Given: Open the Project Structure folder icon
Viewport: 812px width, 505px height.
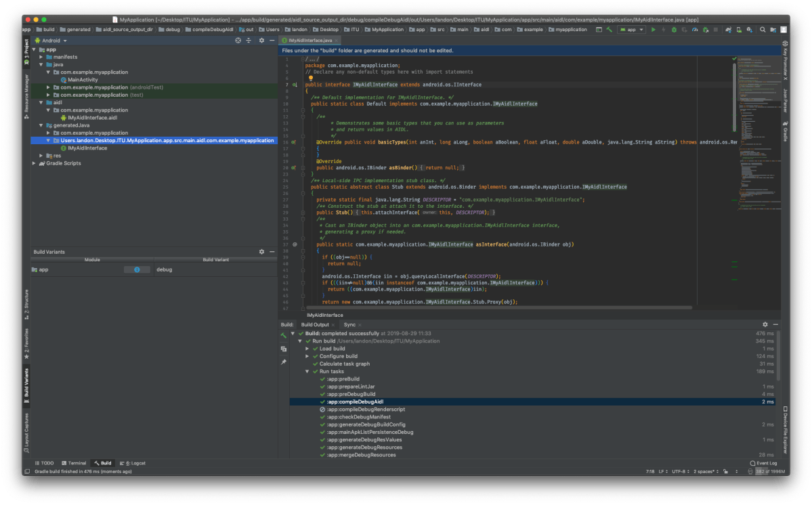Looking at the screenshot, I should click(x=773, y=30).
